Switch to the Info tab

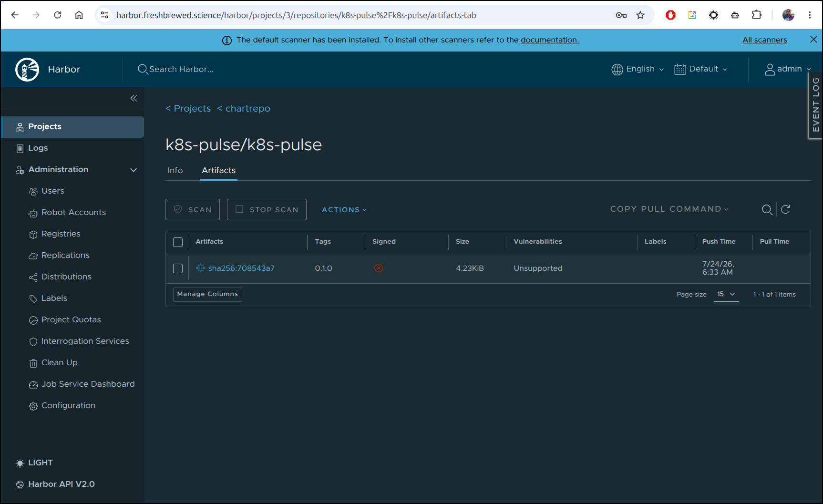tap(175, 171)
